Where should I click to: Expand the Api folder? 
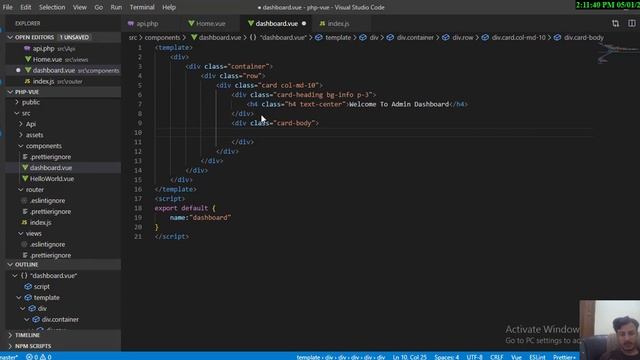[x=31, y=124]
